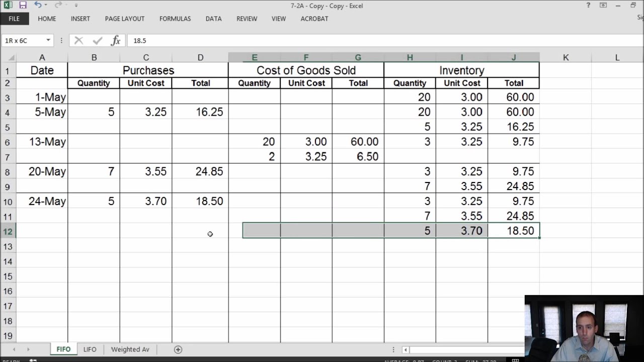
Task: Select the 18.50 cell in Inventory Total
Action: (514, 231)
